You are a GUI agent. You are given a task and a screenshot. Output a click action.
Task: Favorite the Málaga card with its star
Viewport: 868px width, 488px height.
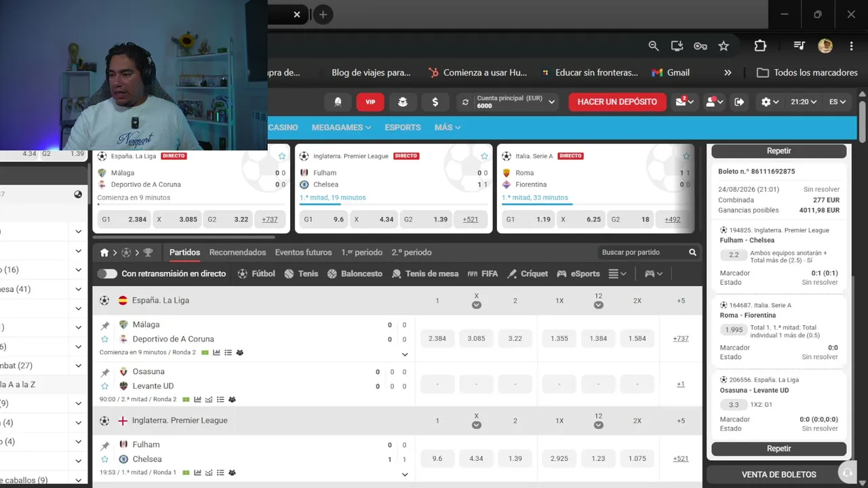pos(282,156)
